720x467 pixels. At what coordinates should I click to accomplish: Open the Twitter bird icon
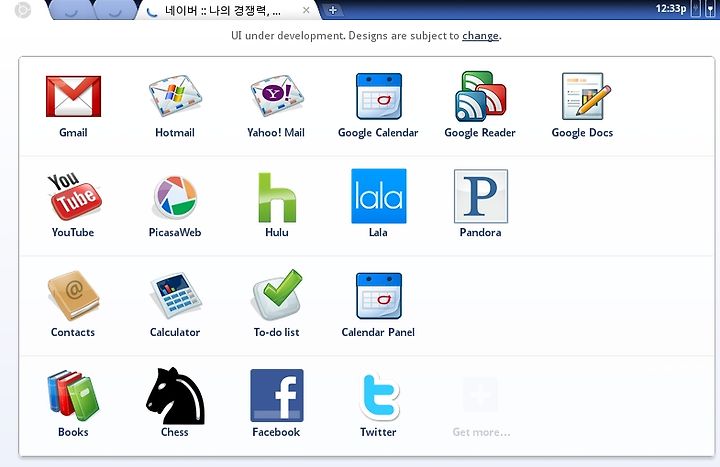[x=379, y=396]
